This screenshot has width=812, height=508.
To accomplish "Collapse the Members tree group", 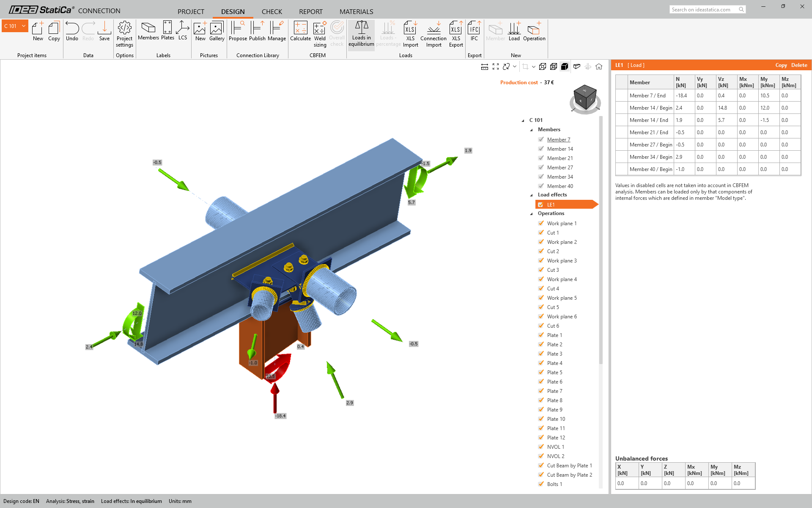I will [532, 130].
